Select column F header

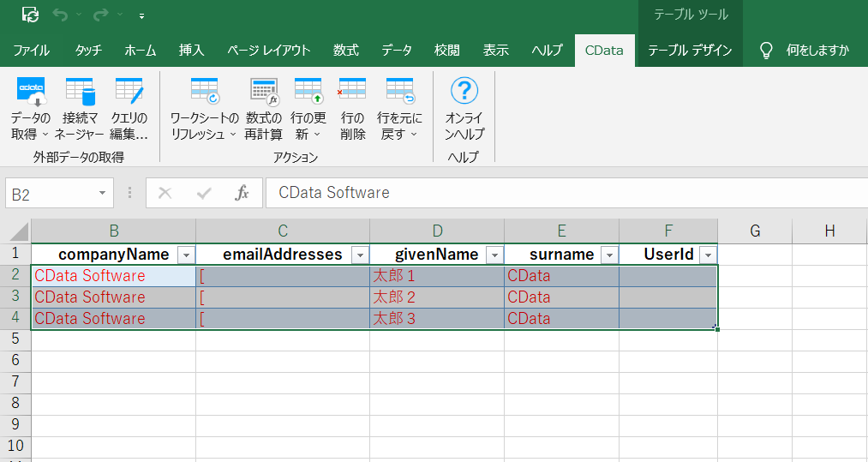click(x=668, y=231)
